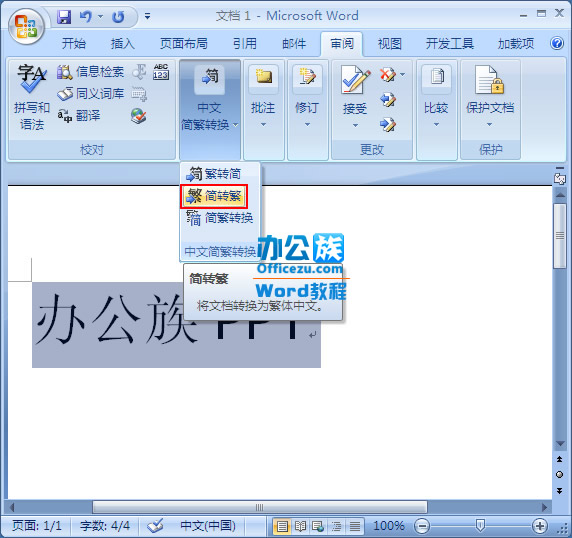
Task: Click horizontal scrollbar right arrow
Action: pos(544,507)
